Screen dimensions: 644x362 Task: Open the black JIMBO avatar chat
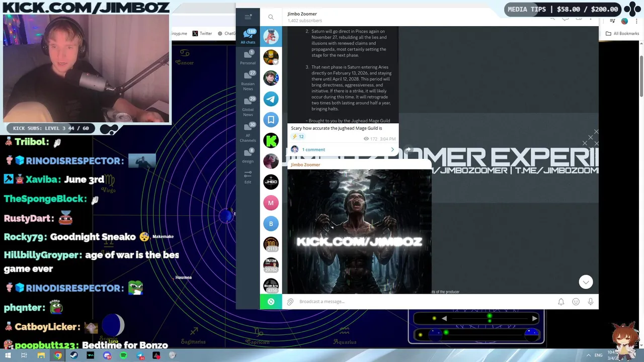pos(271,182)
